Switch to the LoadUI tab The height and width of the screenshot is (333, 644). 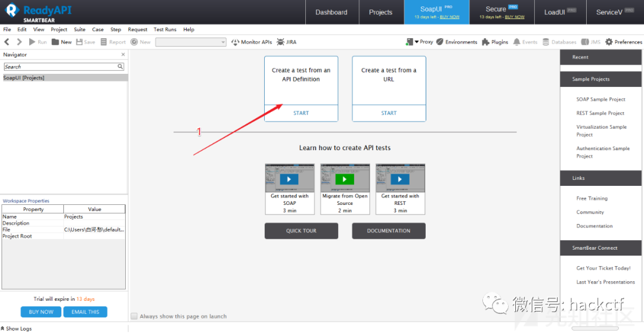point(560,13)
